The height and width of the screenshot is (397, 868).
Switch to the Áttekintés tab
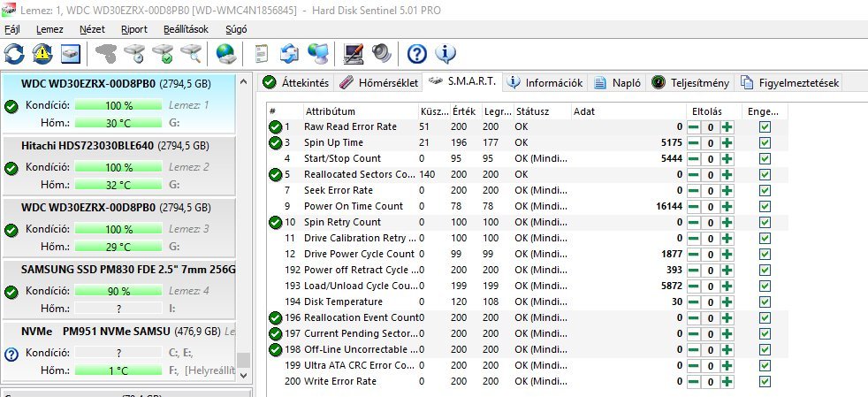tap(296, 82)
